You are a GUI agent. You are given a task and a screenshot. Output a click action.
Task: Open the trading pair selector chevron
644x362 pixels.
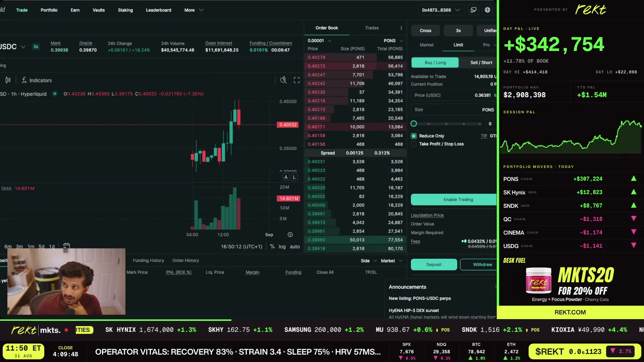[x=23, y=47]
